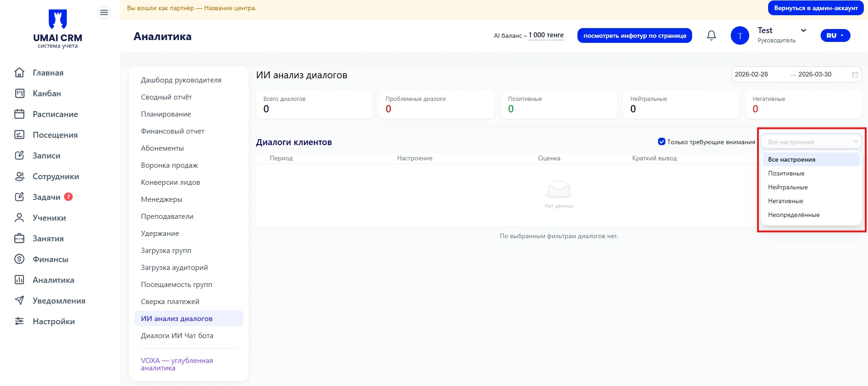Screen dimensions: 868x386
Task: Collapse sidebar with hamburger menu icon
Action: [x=104, y=12]
